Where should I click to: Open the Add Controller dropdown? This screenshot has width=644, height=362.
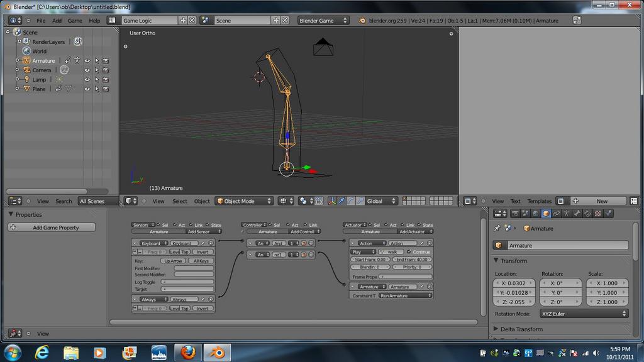point(304,231)
